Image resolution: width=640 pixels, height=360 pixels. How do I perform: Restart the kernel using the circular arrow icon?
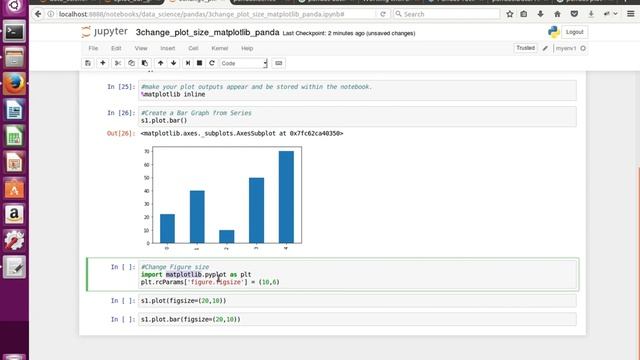pos(211,63)
